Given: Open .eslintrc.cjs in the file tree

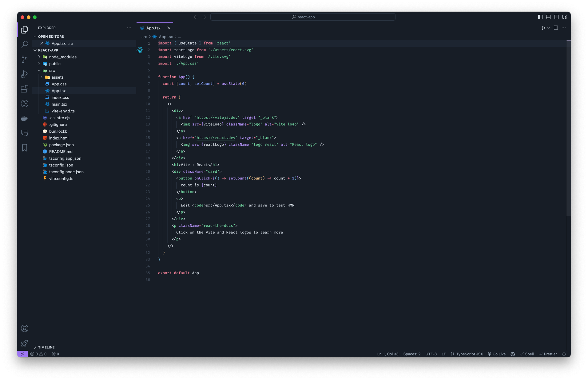Looking at the screenshot, I should [x=60, y=118].
